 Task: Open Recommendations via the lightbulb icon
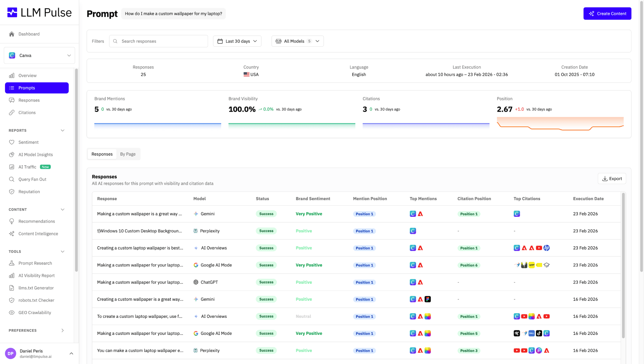coord(12,221)
